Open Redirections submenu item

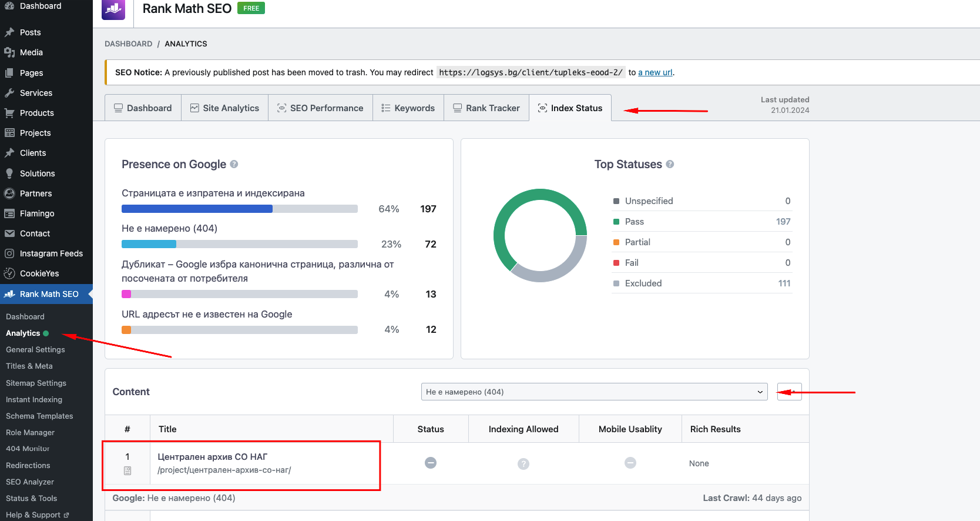(x=28, y=465)
